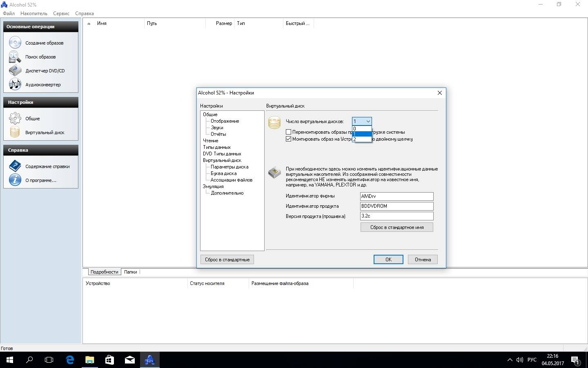Image resolution: width=588 pixels, height=368 pixels.
Task: Open Task View on the taskbar
Action: click(49, 360)
